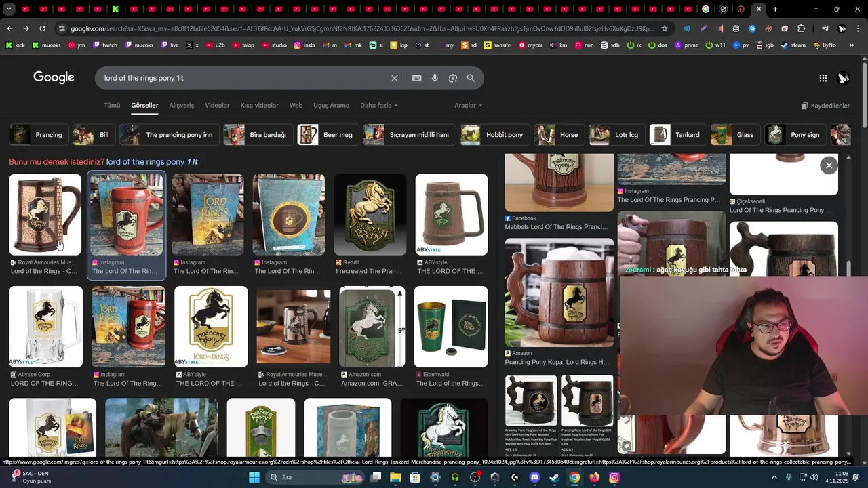Open the steam bookmark
Screen dimensions: 868x488
click(793, 45)
